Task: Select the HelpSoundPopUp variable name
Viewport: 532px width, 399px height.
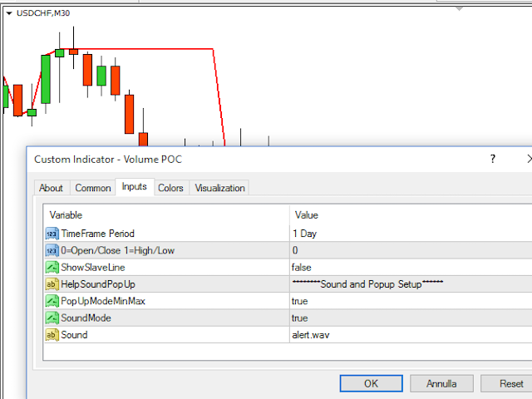Action: tap(98, 284)
